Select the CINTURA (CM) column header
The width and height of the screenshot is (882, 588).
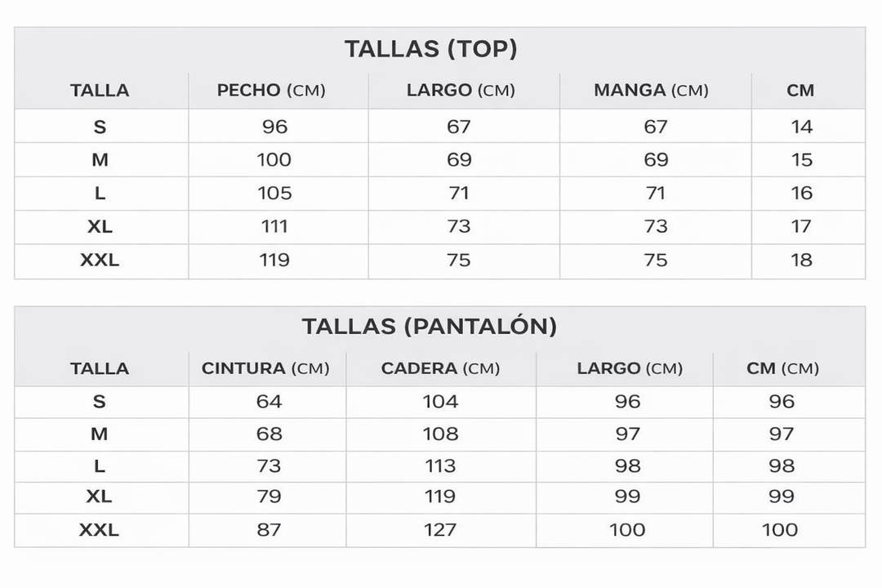tap(265, 368)
